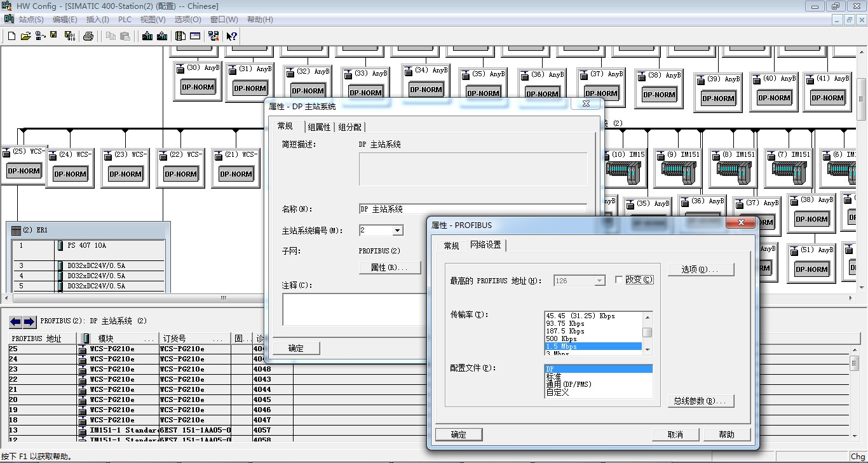Image resolution: width=868 pixels, height=463 pixels.
Task: Choose the 标准 profile in 配置文件 list
Action: (599, 377)
